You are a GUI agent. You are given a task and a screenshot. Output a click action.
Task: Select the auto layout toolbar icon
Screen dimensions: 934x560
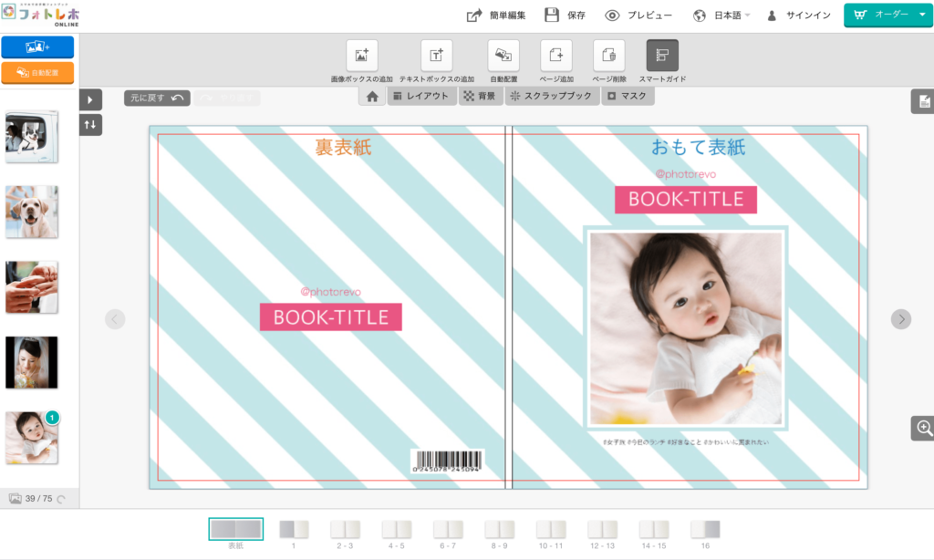pyautogui.click(x=503, y=56)
